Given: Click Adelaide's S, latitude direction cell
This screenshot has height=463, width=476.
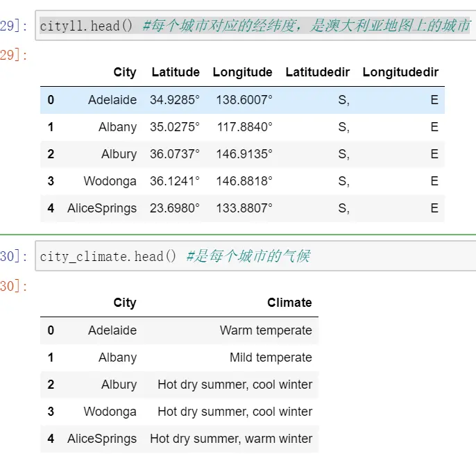Looking at the screenshot, I should [343, 100].
